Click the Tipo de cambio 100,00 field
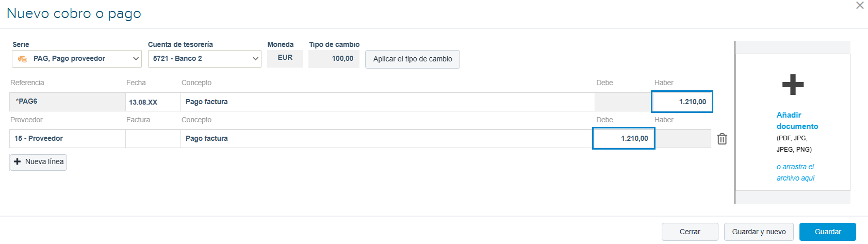Viewport: 868px width, 244px height. [334, 59]
